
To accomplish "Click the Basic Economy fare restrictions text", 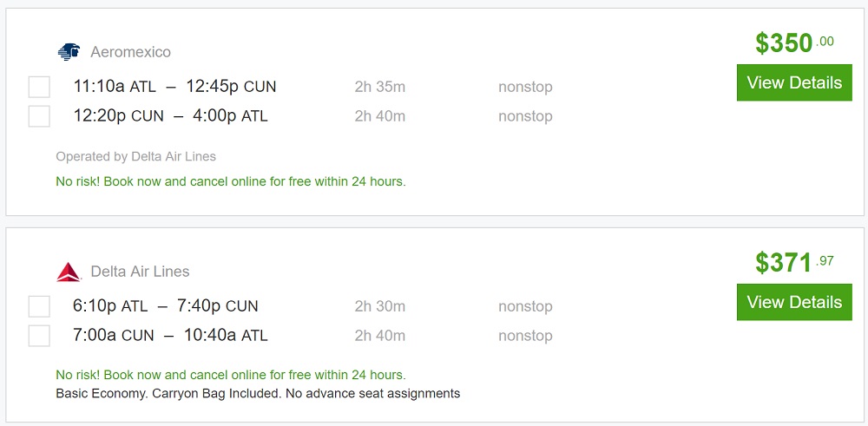I will (257, 393).
